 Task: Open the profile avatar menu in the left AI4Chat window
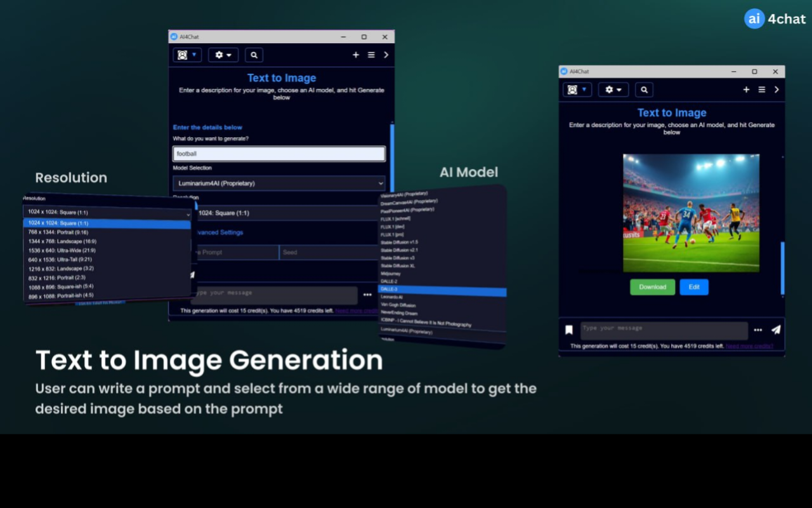(187, 55)
